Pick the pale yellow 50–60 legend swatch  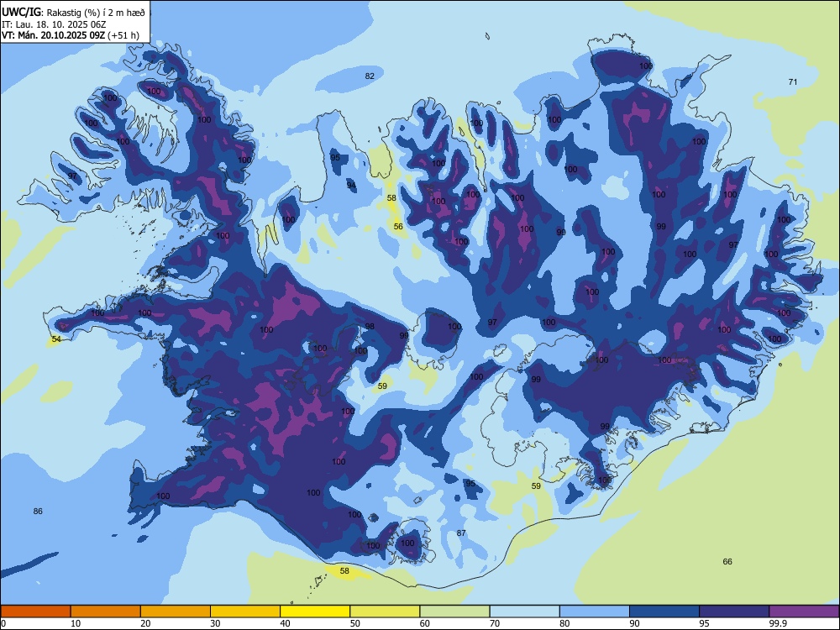[x=386, y=612]
